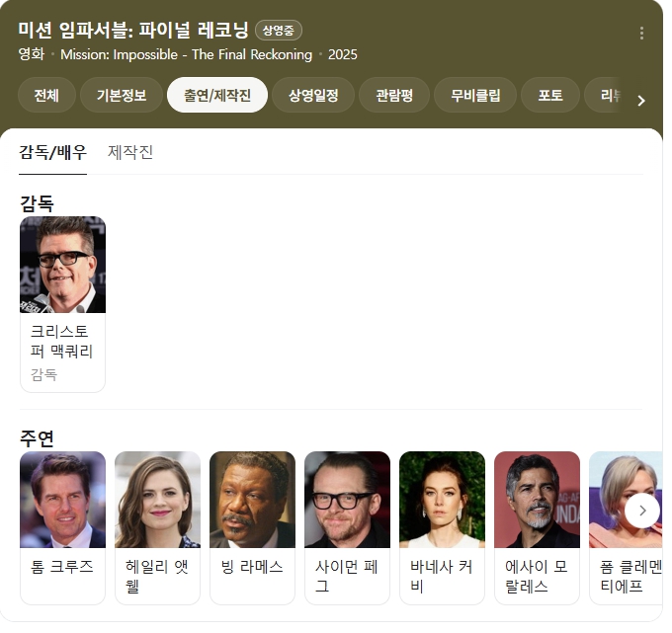The image size is (672, 633).
Task: Open the 상영일정 tab
Action: click(x=313, y=95)
